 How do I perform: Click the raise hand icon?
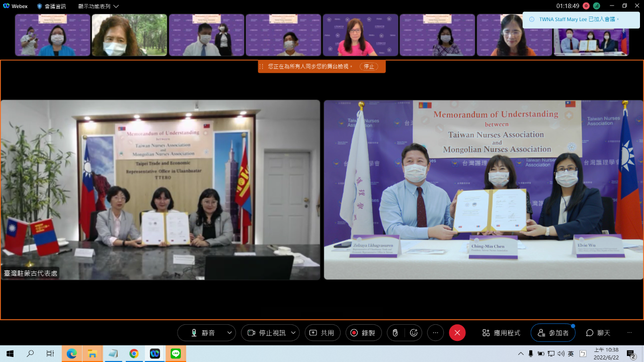pyautogui.click(x=395, y=333)
